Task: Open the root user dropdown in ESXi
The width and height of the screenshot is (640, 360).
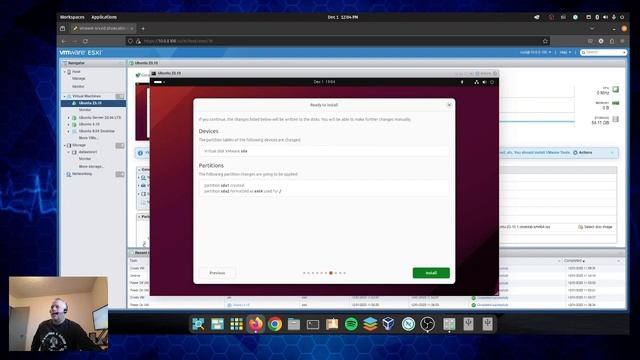Action: coord(536,52)
